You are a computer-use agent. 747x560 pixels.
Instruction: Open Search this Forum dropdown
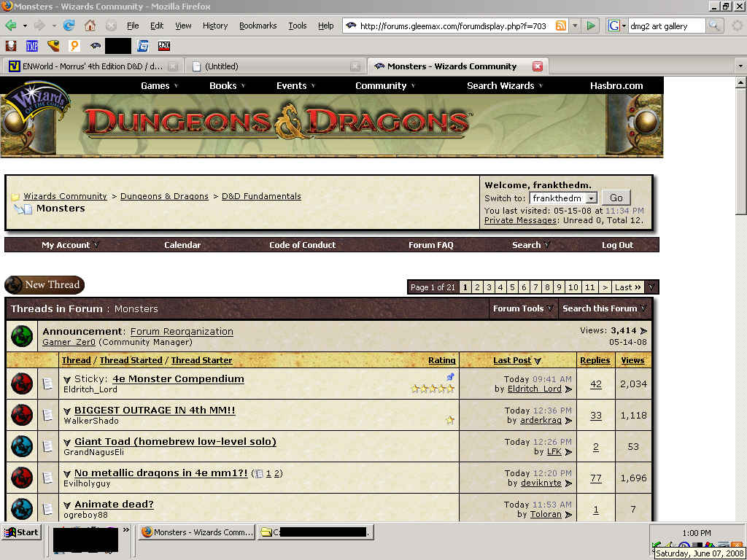[605, 308]
